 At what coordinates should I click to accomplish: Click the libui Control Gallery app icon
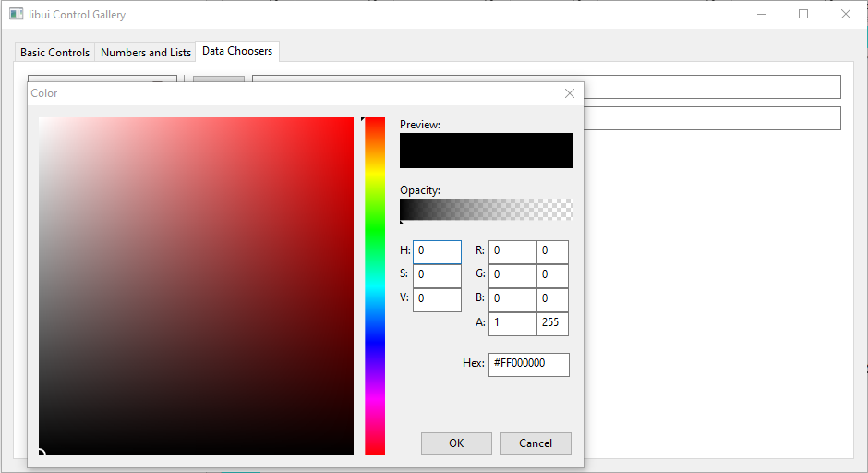16,15
